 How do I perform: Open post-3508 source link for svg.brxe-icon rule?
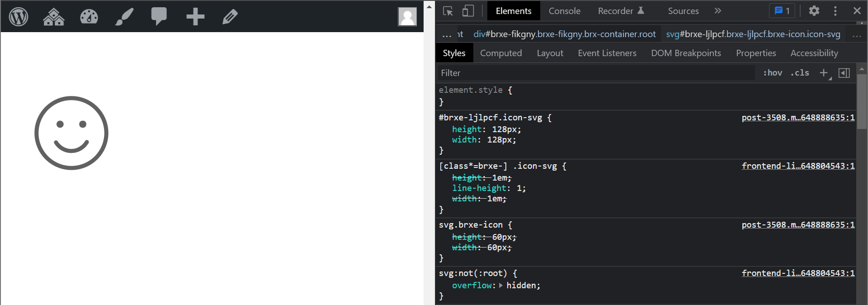[x=798, y=225]
